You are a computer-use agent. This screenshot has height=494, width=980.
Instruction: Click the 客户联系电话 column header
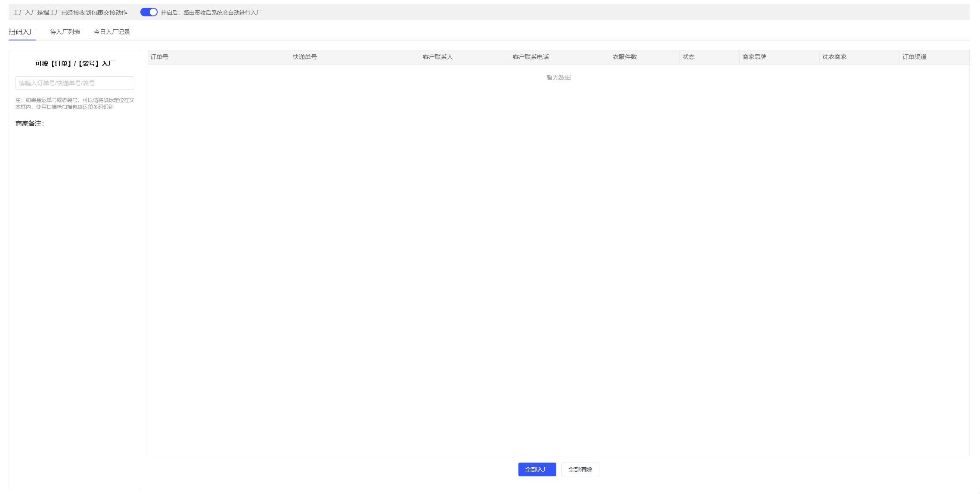pos(531,57)
